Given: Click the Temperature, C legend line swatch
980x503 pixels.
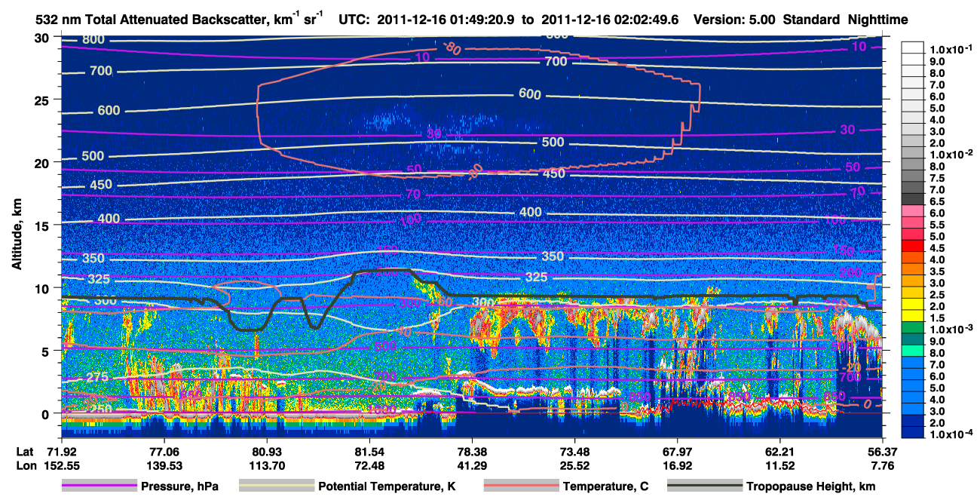Looking at the screenshot, I should tap(521, 486).
